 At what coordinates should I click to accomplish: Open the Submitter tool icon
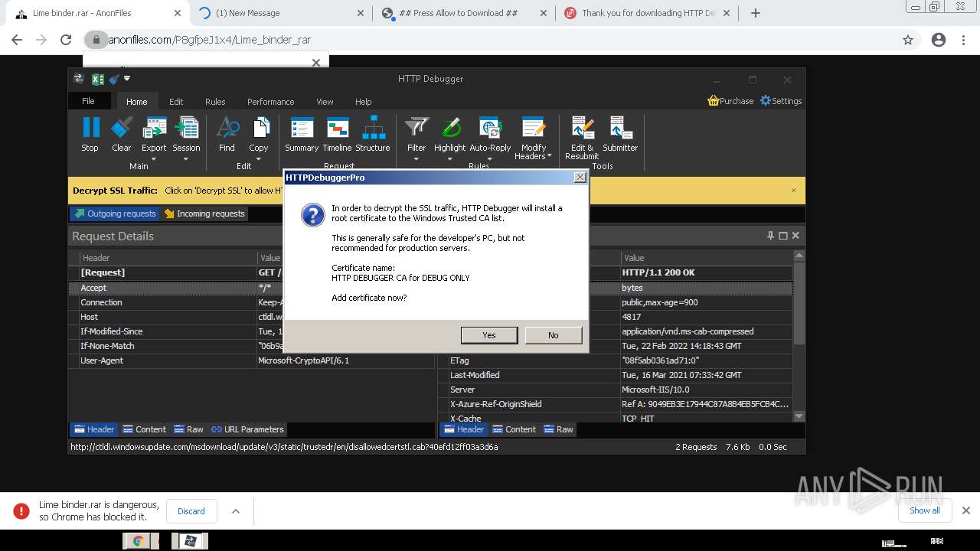point(620,127)
